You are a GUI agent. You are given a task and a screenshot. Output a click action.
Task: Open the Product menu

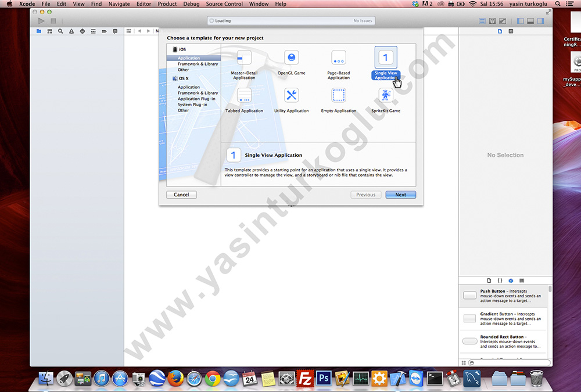point(167,3)
